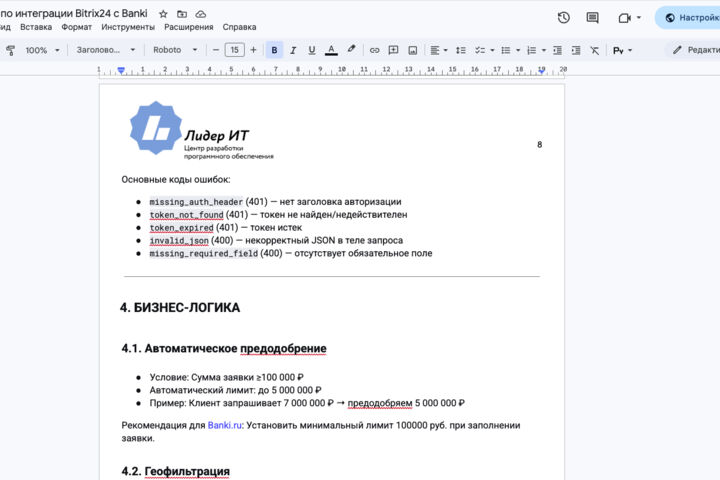Open version history clock icon

563,17
